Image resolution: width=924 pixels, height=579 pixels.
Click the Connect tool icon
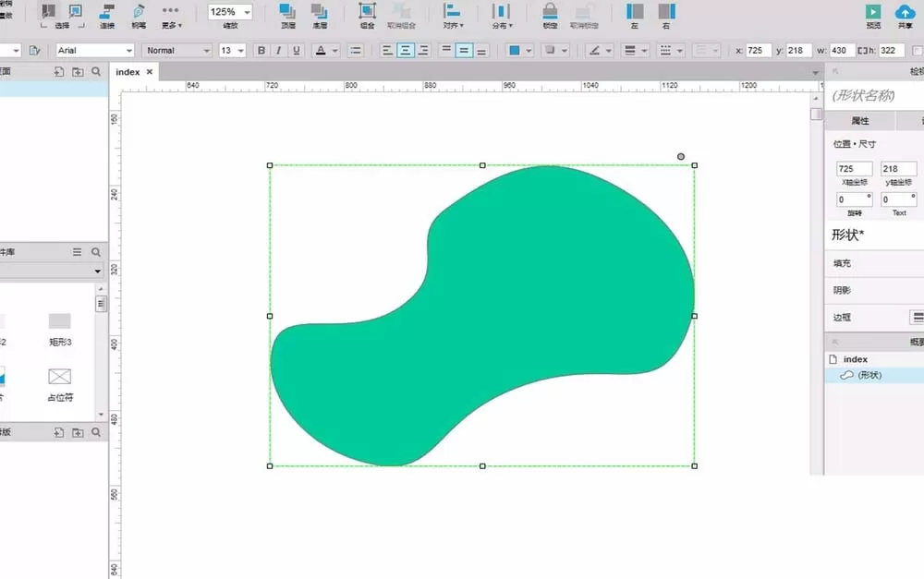[x=107, y=16]
